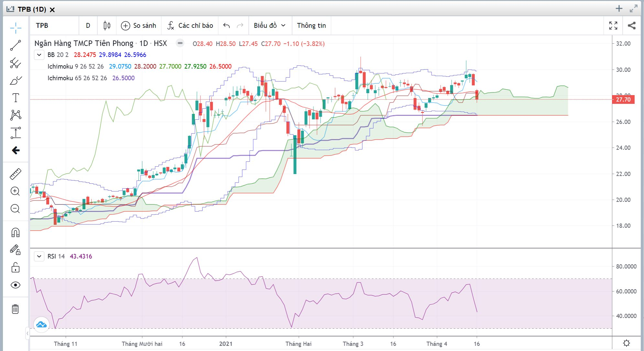Viewport: 644px width, 351px height.
Task: Collapse the BB indicator legend chevron
Action: coord(39,55)
